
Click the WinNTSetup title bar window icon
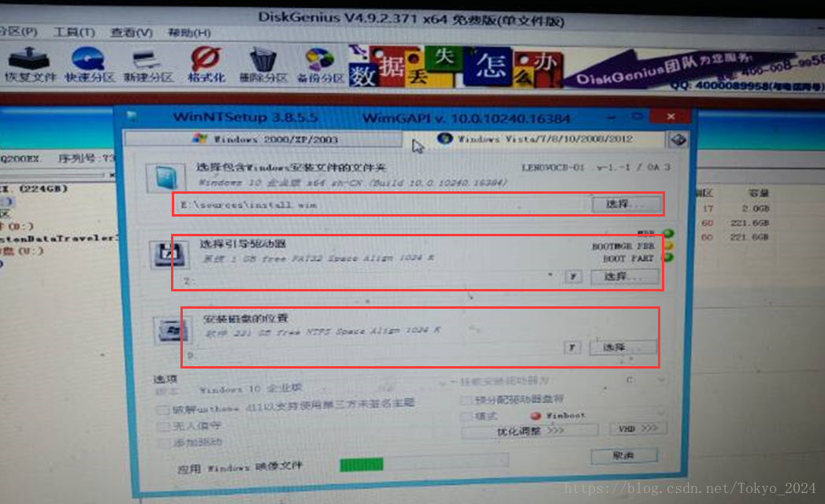(132, 117)
